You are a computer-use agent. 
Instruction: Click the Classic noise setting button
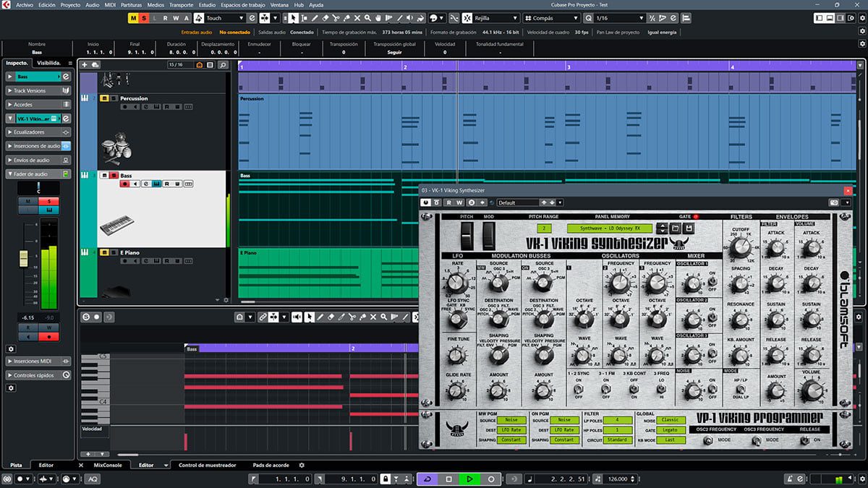click(672, 419)
